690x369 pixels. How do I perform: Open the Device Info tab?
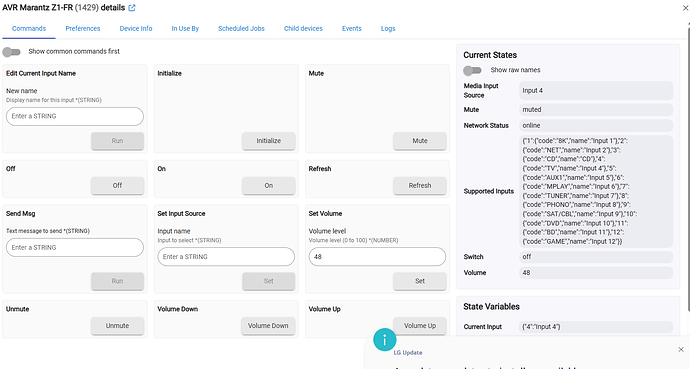coord(136,29)
